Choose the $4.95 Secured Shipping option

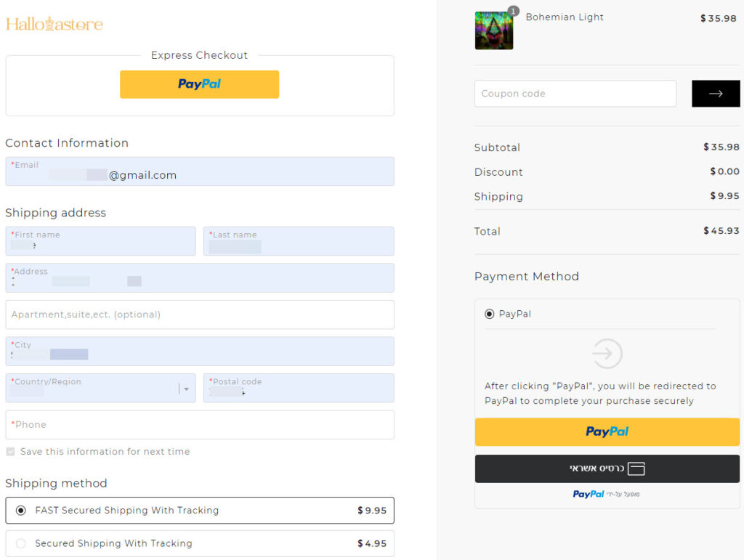point(200,543)
